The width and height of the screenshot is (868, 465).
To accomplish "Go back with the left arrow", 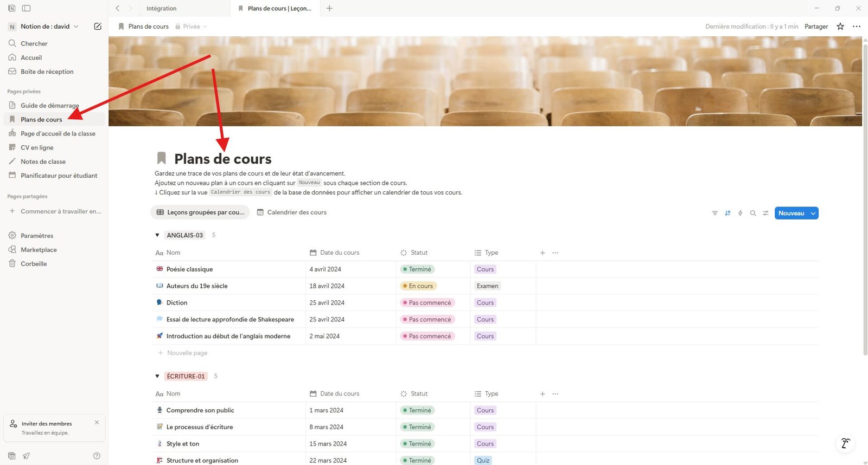I will 117,8.
